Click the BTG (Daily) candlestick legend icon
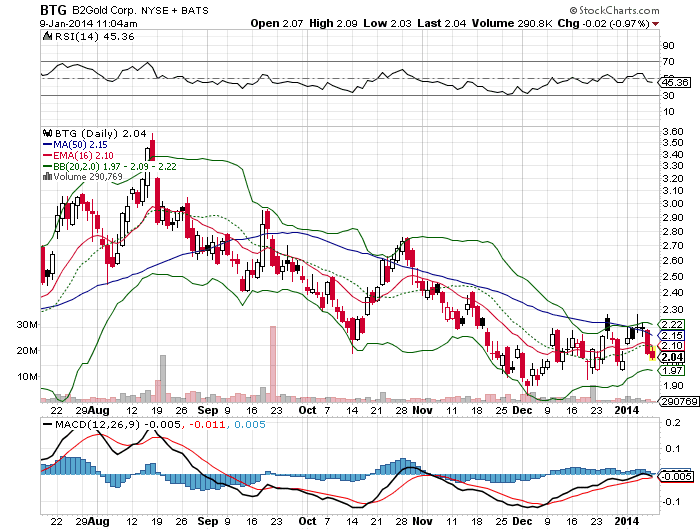The height and width of the screenshot is (530, 700). 47,133
